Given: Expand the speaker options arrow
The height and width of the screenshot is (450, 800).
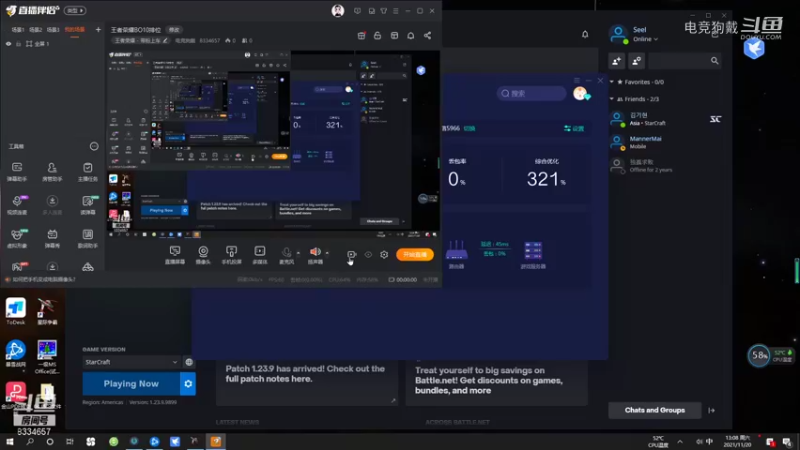Looking at the screenshot, I should 327,253.
